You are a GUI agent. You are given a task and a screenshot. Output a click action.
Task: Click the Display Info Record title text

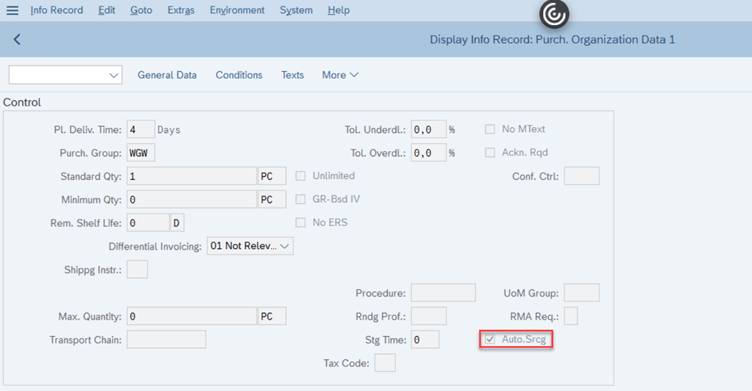coord(552,39)
